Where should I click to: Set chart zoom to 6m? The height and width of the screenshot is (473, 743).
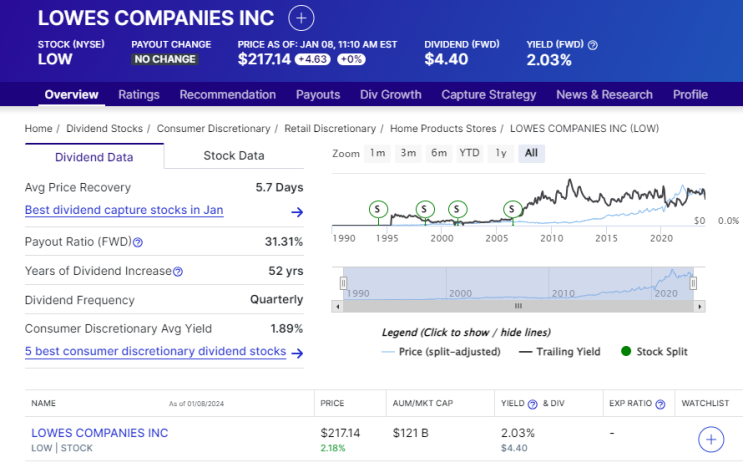point(438,153)
